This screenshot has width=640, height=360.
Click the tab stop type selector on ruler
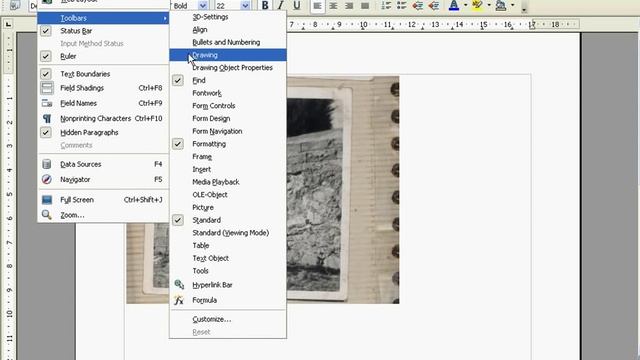pos(8,24)
